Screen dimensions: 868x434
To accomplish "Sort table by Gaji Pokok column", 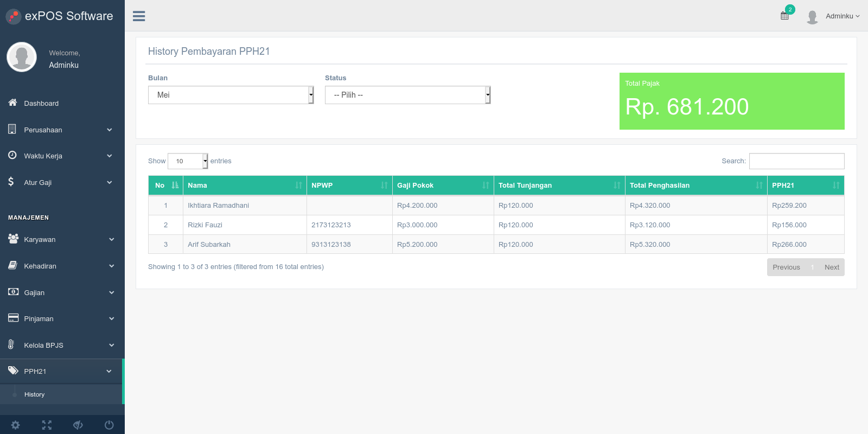I will (443, 185).
